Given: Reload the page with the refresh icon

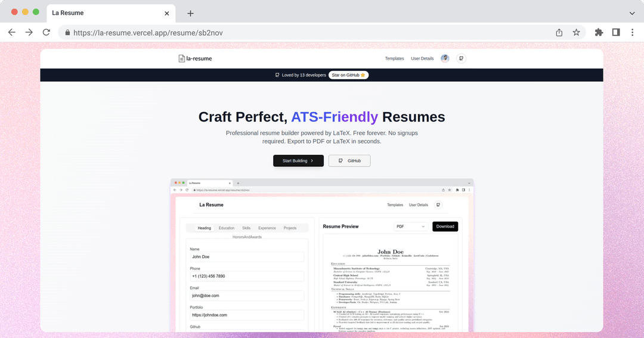Looking at the screenshot, I should tap(47, 32).
